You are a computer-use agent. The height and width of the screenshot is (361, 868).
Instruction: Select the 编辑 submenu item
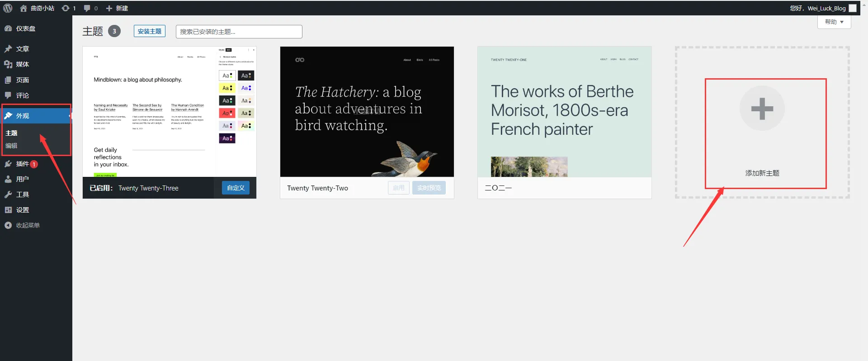click(x=11, y=146)
